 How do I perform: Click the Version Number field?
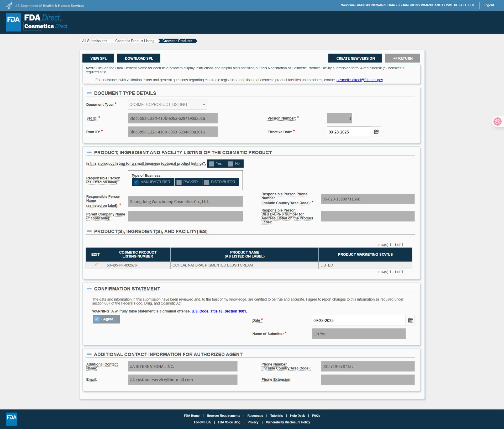click(x=339, y=118)
